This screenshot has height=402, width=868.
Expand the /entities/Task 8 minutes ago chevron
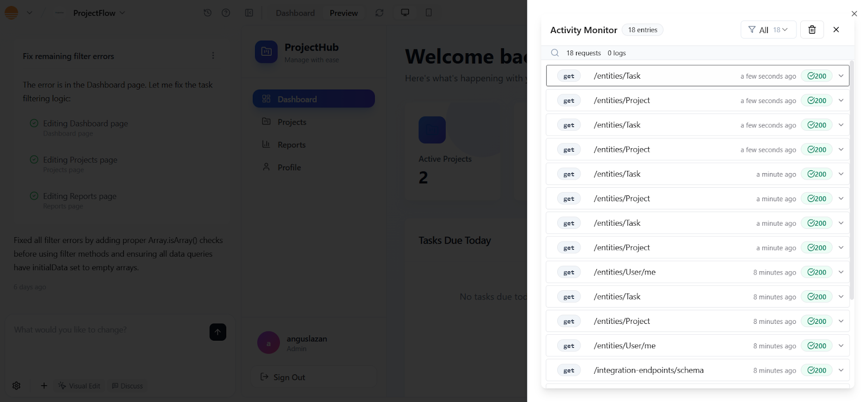841,297
